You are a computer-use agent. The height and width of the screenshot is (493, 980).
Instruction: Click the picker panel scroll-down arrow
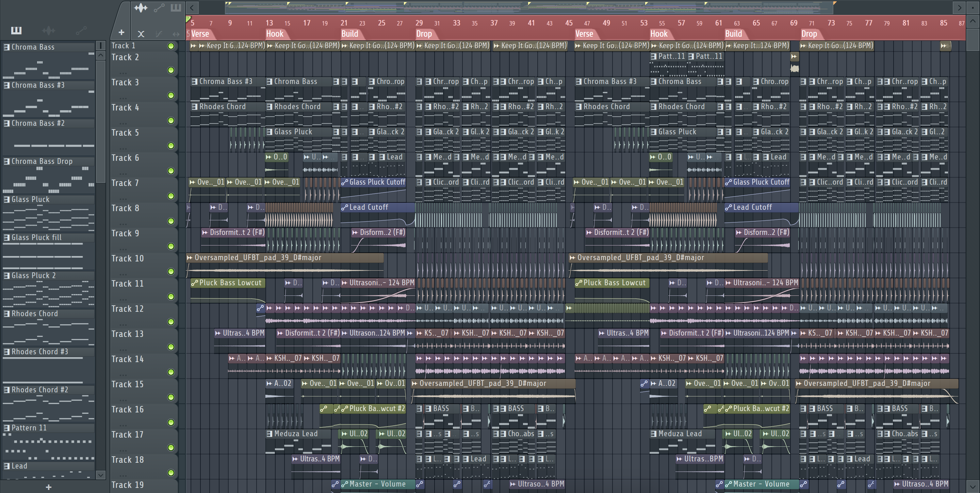(100, 474)
